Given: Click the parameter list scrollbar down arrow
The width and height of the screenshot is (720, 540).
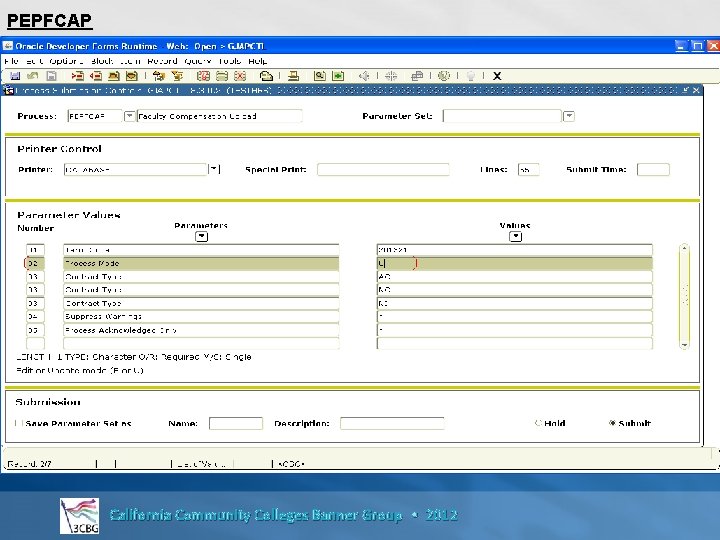Looking at the screenshot, I should click(x=684, y=345).
